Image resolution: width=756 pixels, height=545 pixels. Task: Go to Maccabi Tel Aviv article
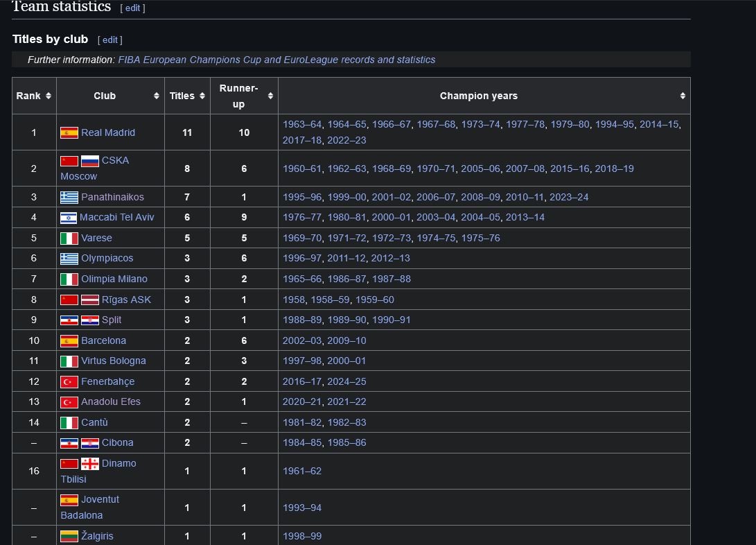[116, 218]
